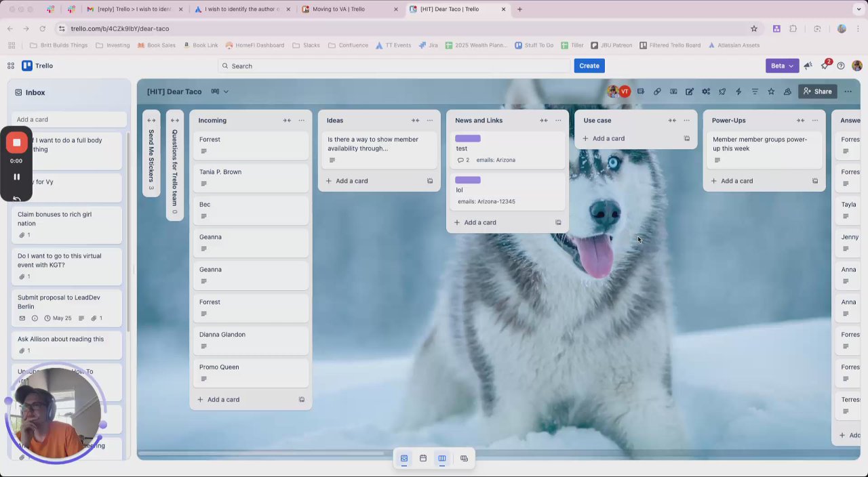Image resolution: width=868 pixels, height=477 pixels.
Task: Open the Ideas list actions menu
Action: click(430, 121)
